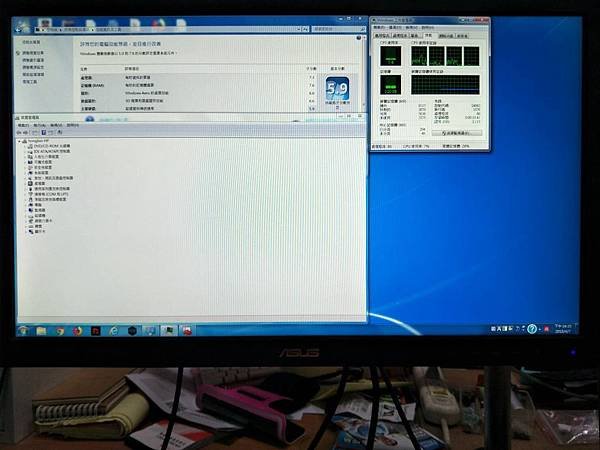The image size is (600, 450).
Task: Select Task Manager Performance tab
Action: pyautogui.click(x=429, y=35)
